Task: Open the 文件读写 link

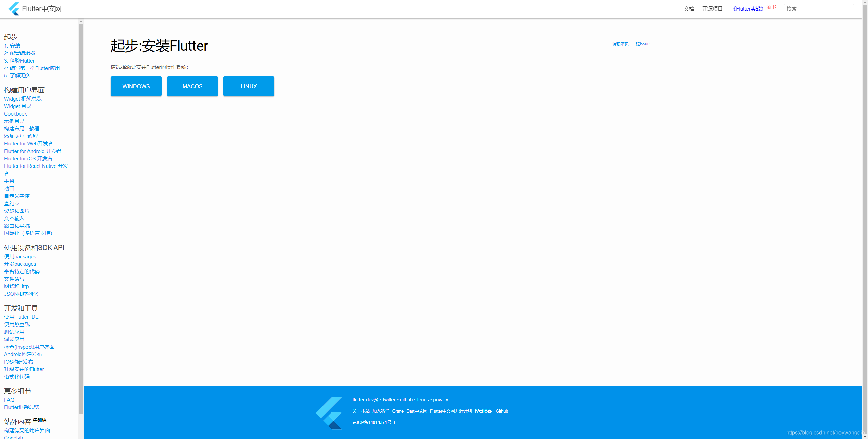Action: click(x=14, y=279)
